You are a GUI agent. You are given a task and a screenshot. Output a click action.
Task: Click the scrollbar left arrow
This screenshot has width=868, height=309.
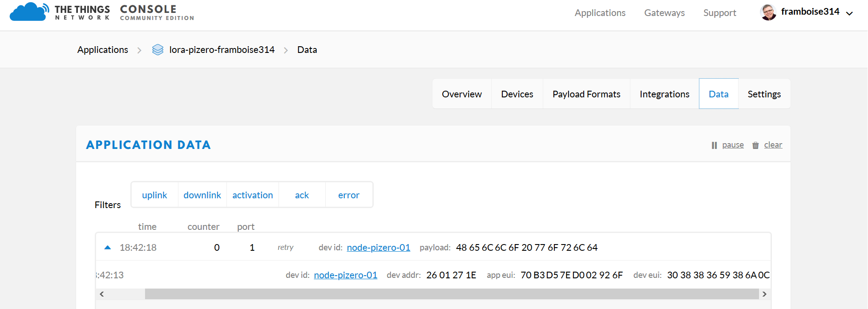[102, 294]
